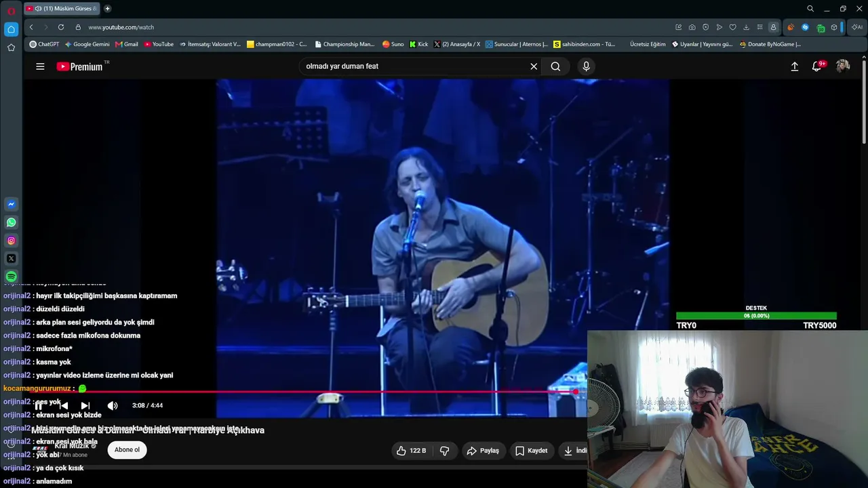
Task: Open the Anasayfa / X bookmark
Action: coord(457,44)
